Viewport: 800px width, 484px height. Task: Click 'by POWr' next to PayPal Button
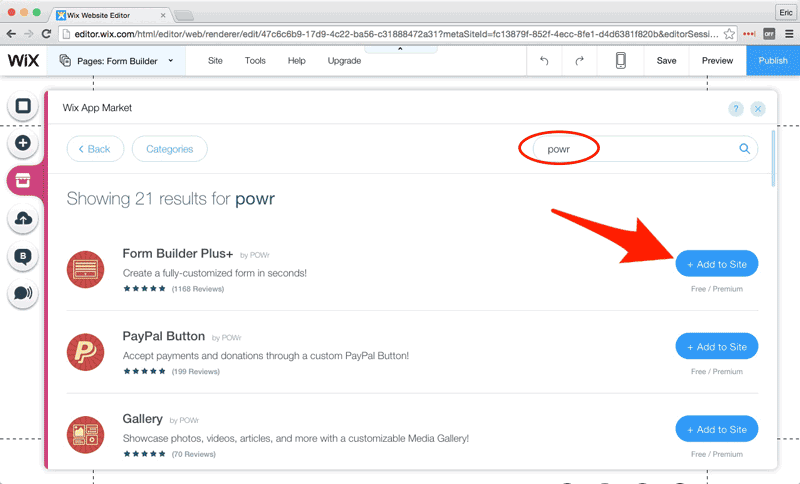click(x=226, y=338)
